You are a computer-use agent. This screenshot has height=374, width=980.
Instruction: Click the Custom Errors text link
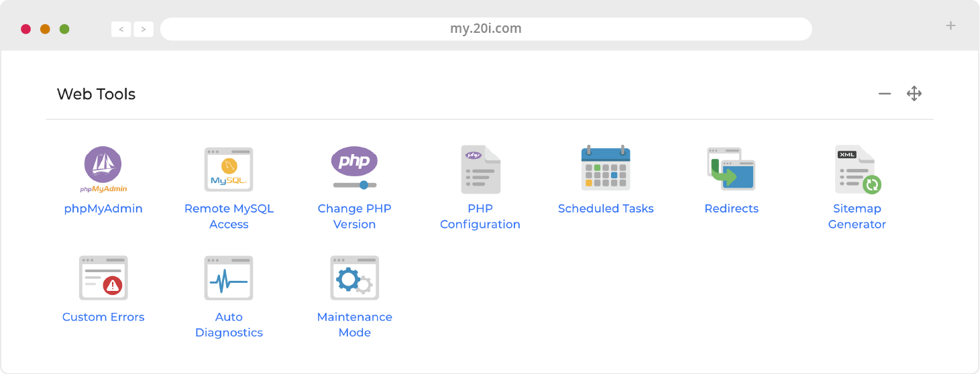[x=103, y=317]
